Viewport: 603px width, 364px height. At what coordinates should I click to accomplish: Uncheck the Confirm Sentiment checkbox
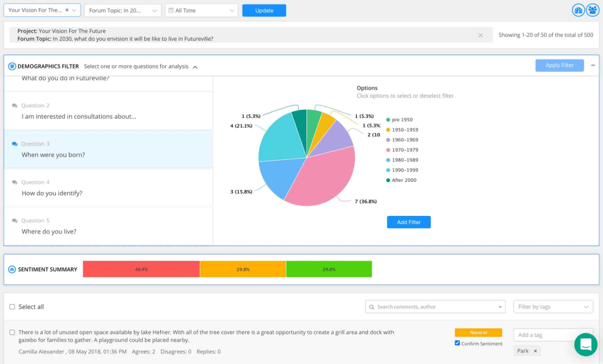pyautogui.click(x=458, y=343)
